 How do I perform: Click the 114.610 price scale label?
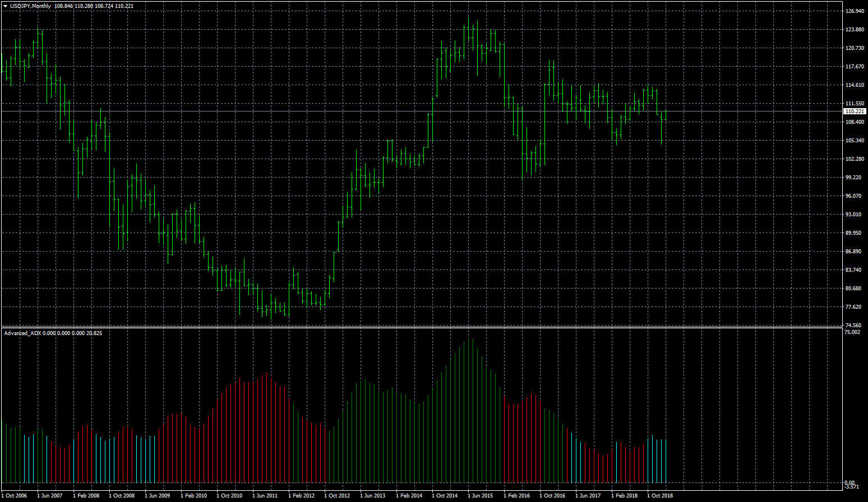pos(855,85)
